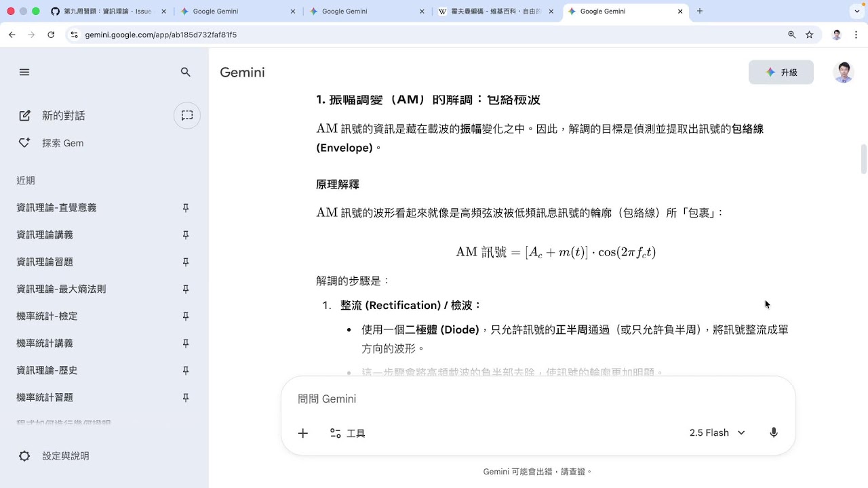Viewport: 868px width, 488px height.
Task: Unpin the 機率統計-檢定 chat pin icon
Action: (186, 317)
